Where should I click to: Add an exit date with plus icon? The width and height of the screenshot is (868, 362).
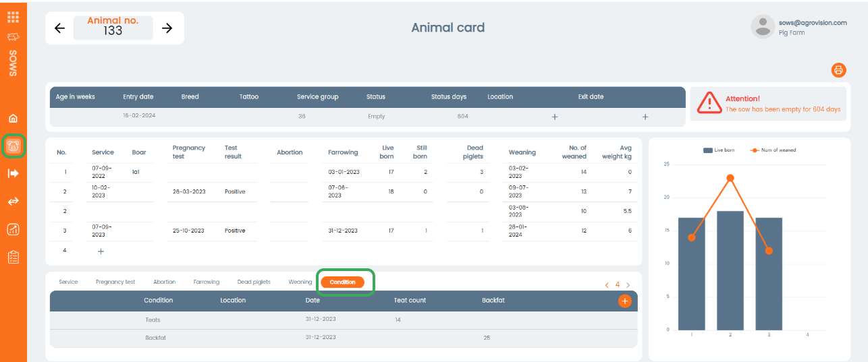645,117
